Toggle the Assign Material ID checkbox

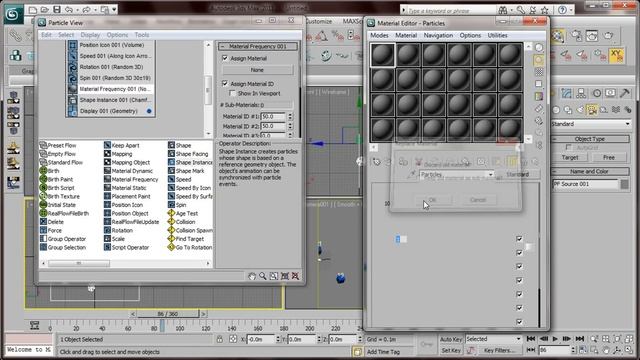pyautogui.click(x=225, y=84)
